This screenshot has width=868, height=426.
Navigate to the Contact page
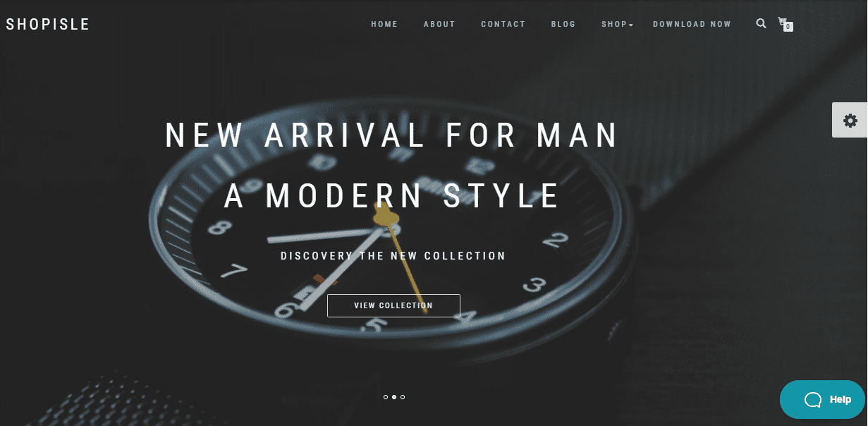503,24
